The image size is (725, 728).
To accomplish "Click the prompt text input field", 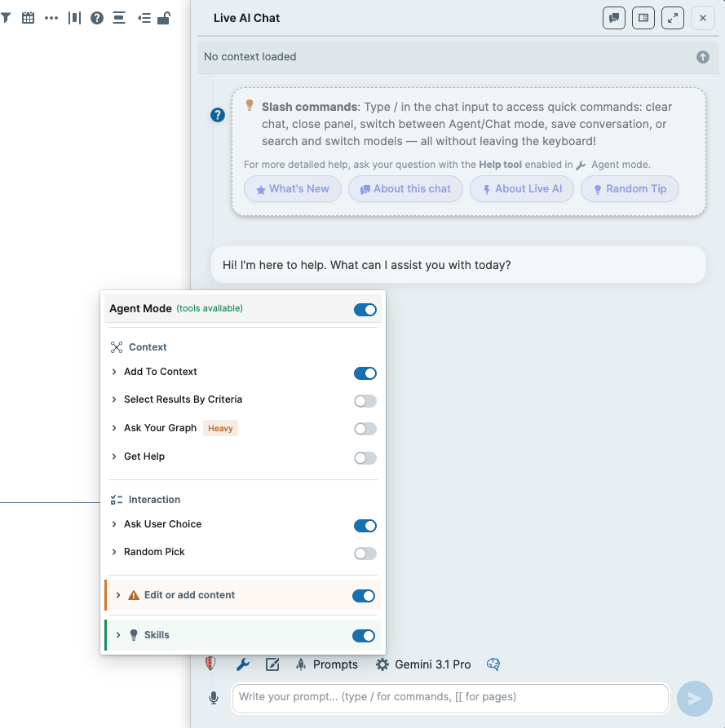I will click(450, 699).
